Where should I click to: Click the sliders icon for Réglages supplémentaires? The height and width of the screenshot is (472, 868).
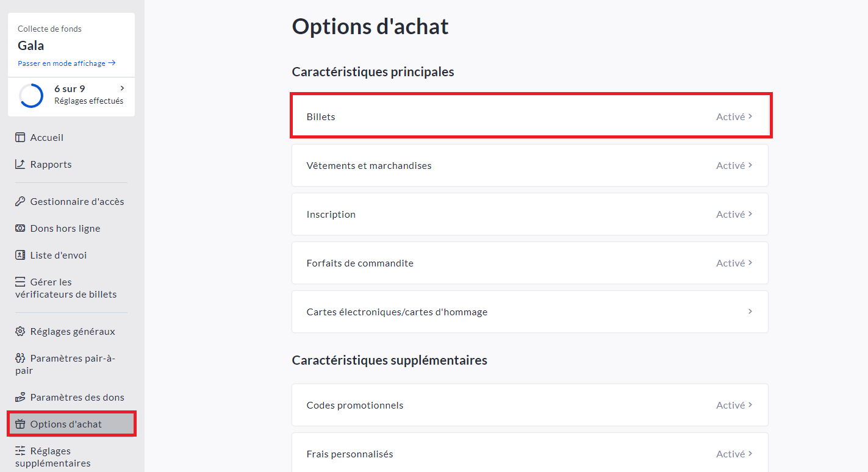[20, 451]
